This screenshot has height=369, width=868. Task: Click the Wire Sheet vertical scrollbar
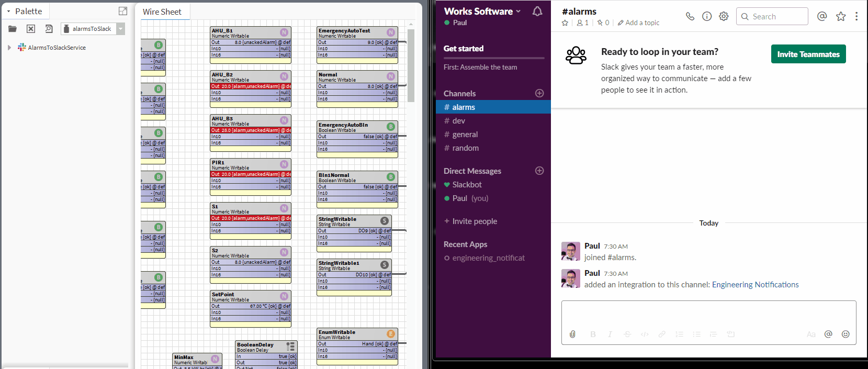pos(411,65)
